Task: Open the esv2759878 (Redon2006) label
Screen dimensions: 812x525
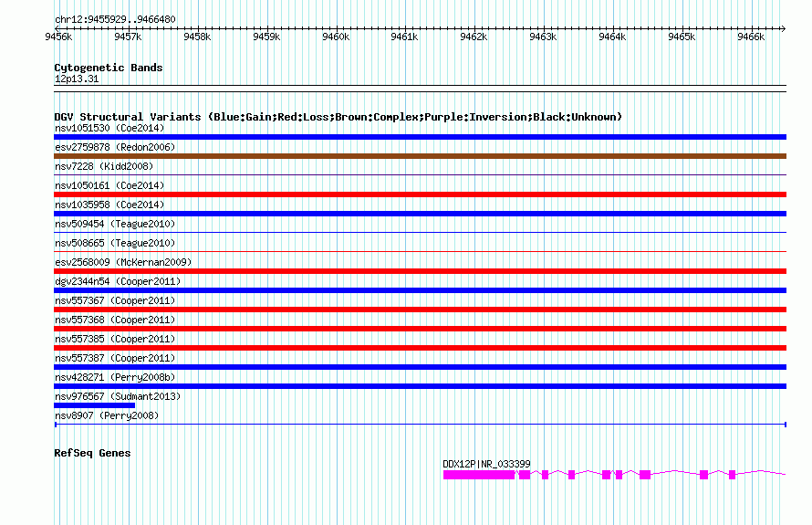Action: pyautogui.click(x=115, y=147)
